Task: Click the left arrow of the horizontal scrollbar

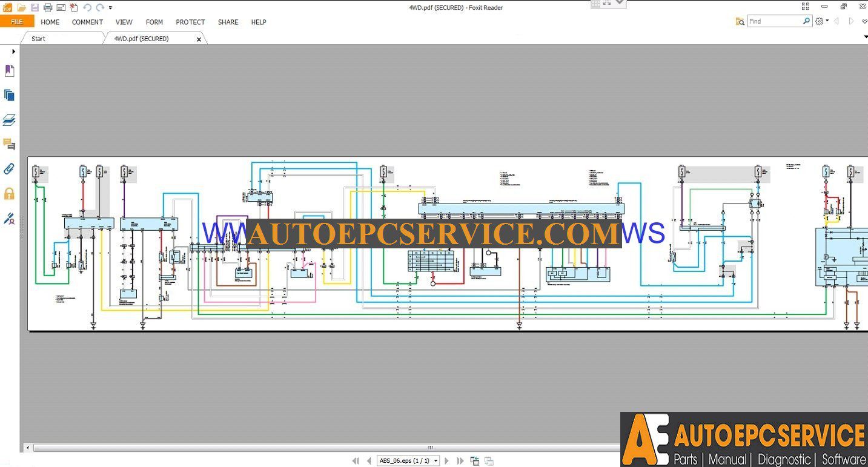Action: [27, 448]
